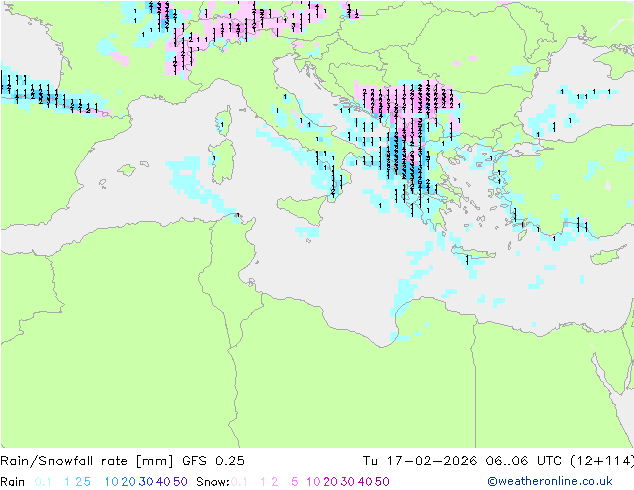Click the 'Rain/Snowfall rate [mm]' title text
Screen dimensions: 634x490
pos(87,461)
